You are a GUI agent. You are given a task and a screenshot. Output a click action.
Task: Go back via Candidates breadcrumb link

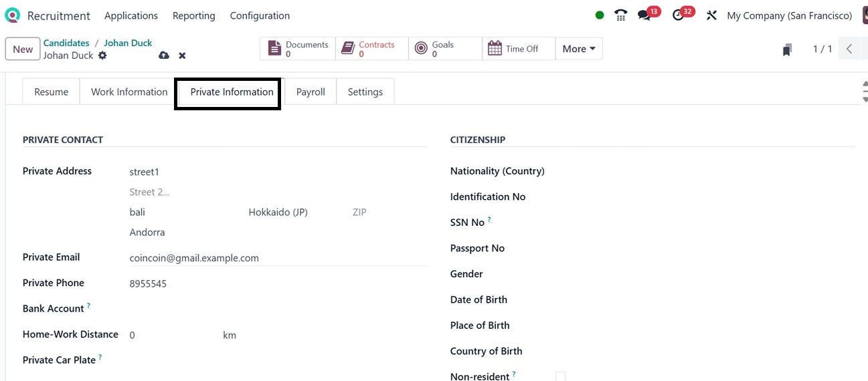pyautogui.click(x=66, y=43)
